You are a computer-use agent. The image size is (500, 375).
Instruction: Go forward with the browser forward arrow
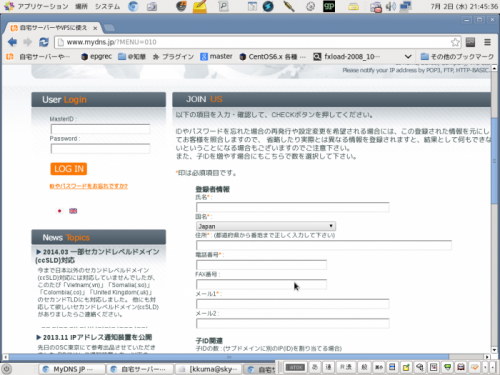[x=28, y=42]
